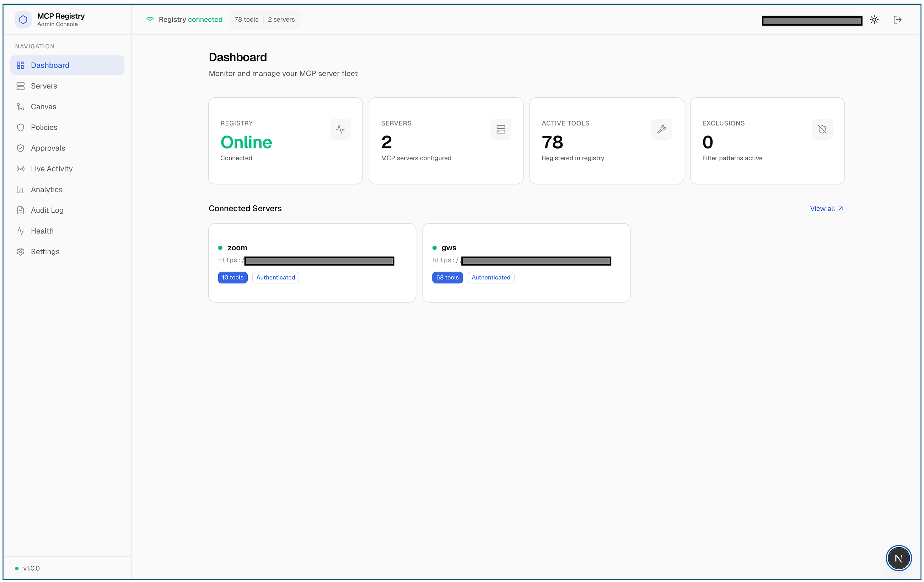The width and height of the screenshot is (924, 582).
Task: Click the v1.0.0 version label
Action: [x=32, y=568]
